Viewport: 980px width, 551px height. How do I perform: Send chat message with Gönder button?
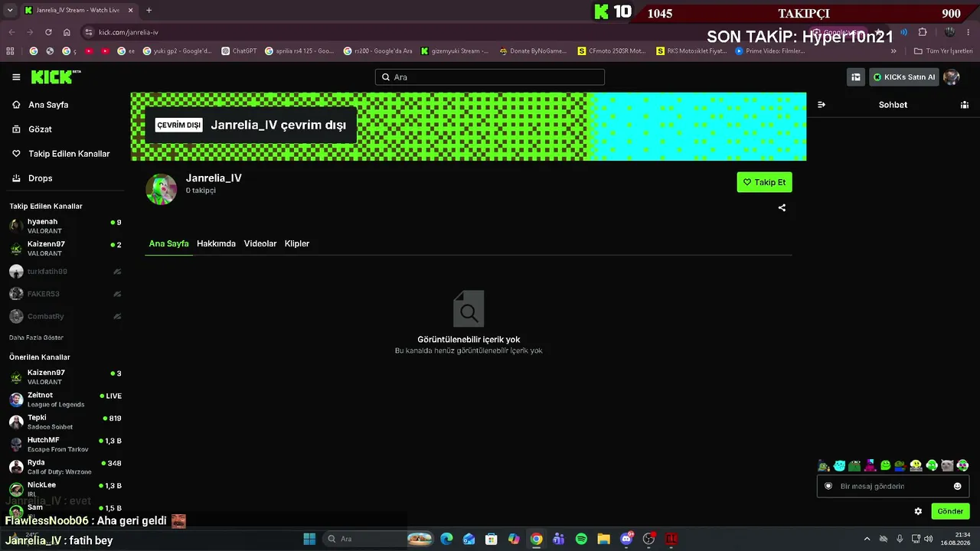click(950, 511)
